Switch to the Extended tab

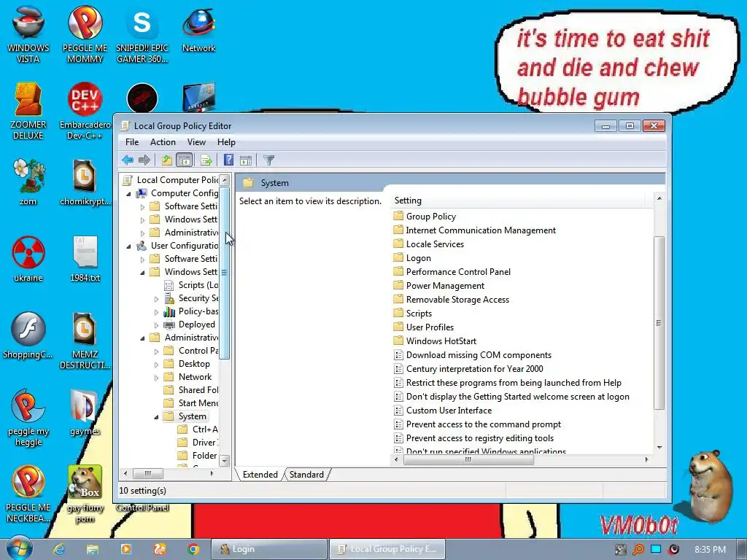(260, 474)
